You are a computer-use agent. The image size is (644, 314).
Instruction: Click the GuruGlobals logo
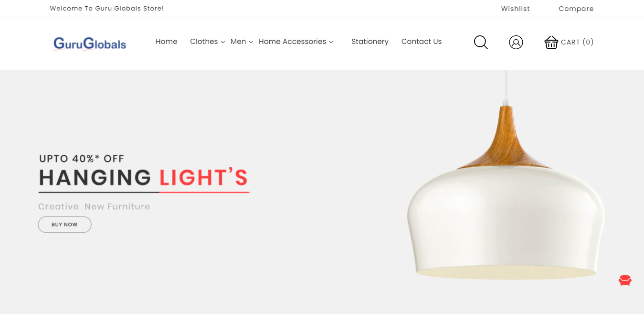(x=90, y=43)
